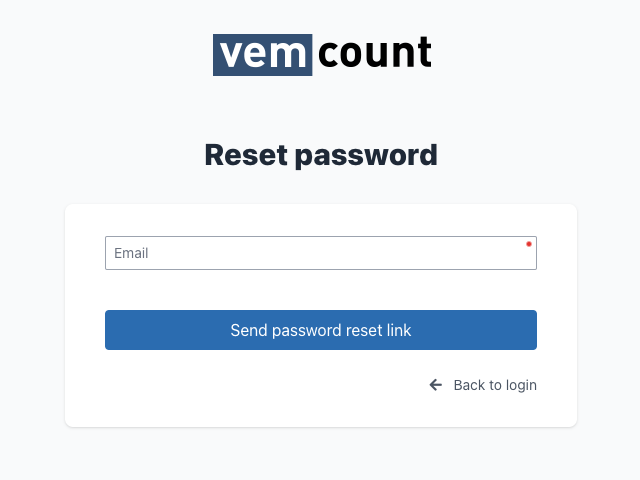The image size is (640, 480).
Task: Click the word 'Send' on the button
Action: pyautogui.click(x=249, y=330)
